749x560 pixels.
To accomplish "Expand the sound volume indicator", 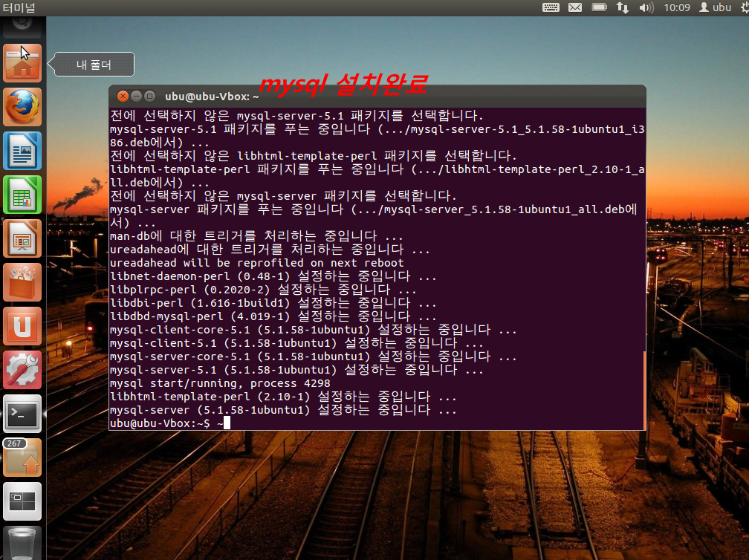I will pos(646,7).
